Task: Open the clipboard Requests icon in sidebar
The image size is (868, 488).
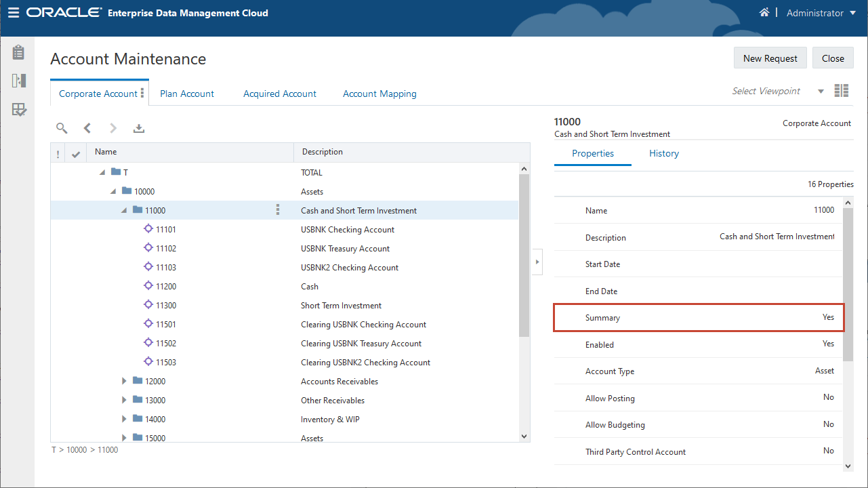Action: pos(18,52)
